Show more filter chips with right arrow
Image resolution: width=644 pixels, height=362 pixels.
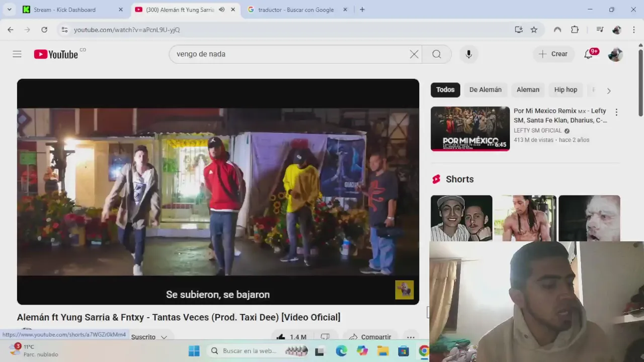click(608, 90)
